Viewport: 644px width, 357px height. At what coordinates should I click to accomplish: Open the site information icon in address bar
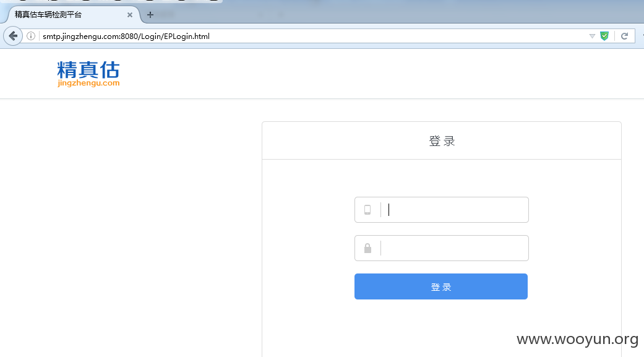click(31, 36)
